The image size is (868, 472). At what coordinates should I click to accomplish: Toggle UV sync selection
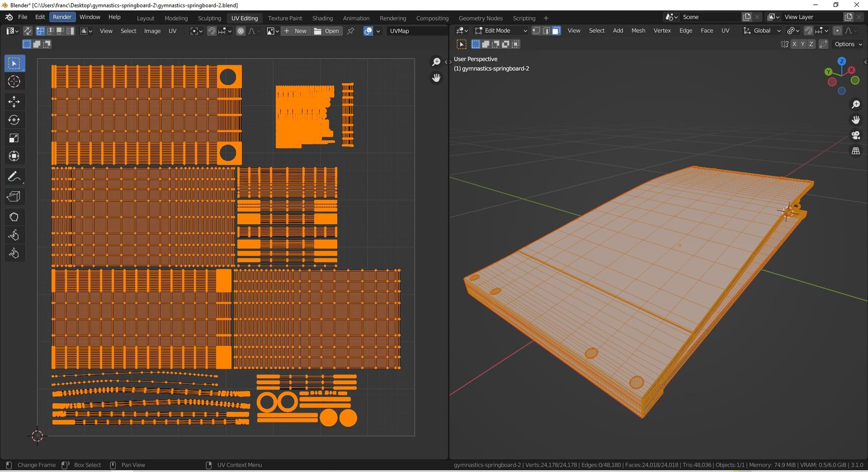point(28,31)
